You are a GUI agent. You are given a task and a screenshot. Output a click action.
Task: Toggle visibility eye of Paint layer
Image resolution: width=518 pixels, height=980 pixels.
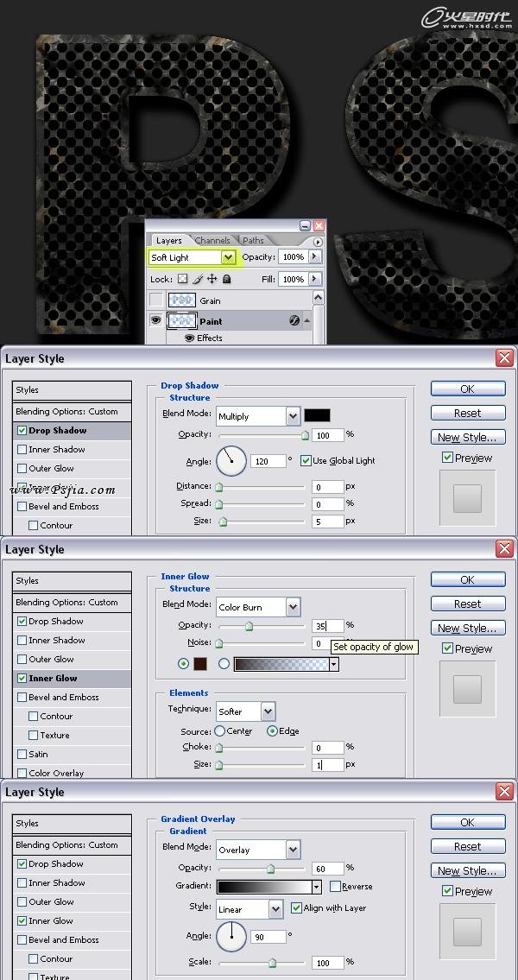pos(155,320)
